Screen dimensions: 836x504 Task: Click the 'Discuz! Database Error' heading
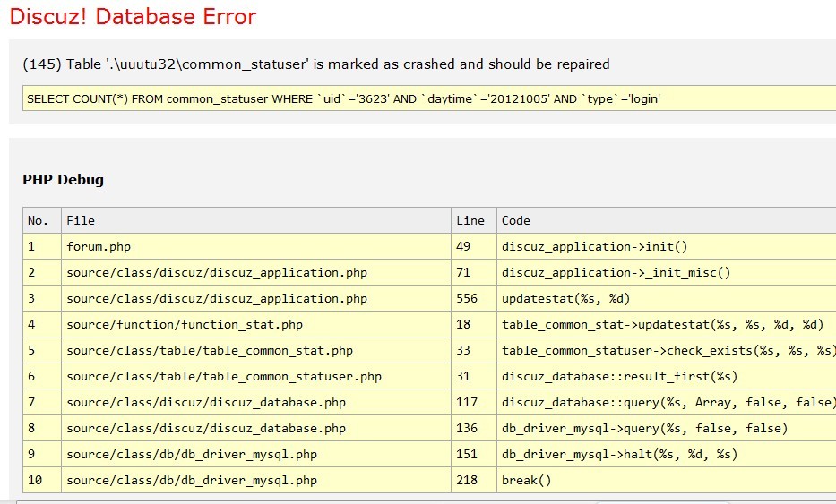click(x=133, y=17)
